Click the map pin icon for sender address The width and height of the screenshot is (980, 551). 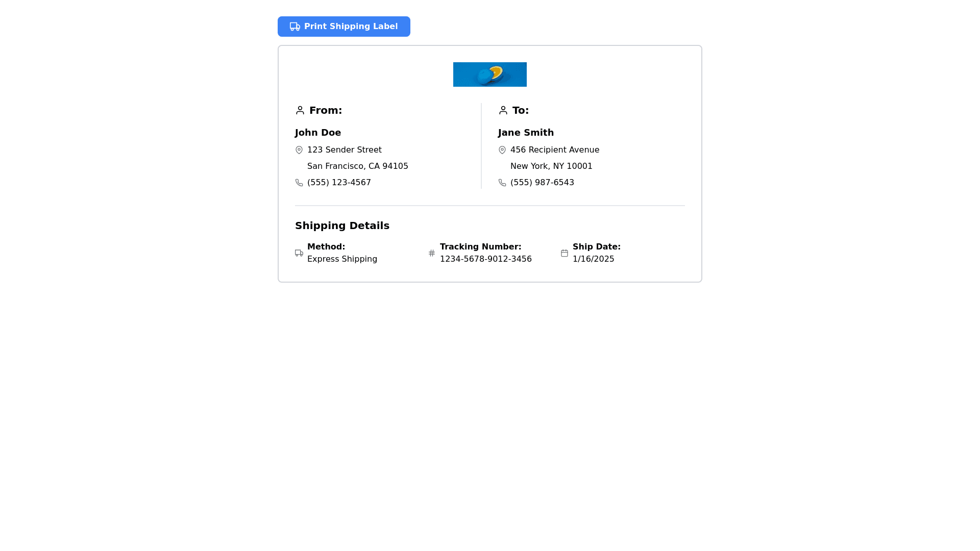pos(299,150)
